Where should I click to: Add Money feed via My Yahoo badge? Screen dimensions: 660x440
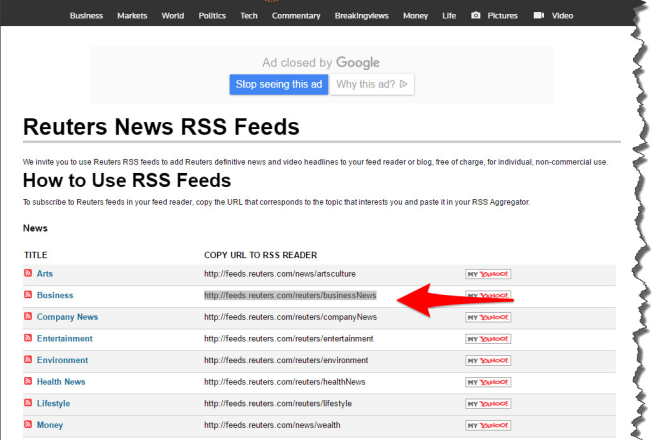coord(488,426)
